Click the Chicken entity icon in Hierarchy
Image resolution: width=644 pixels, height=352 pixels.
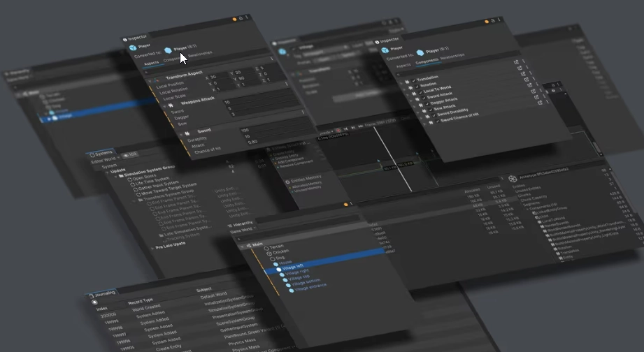tap(269, 254)
